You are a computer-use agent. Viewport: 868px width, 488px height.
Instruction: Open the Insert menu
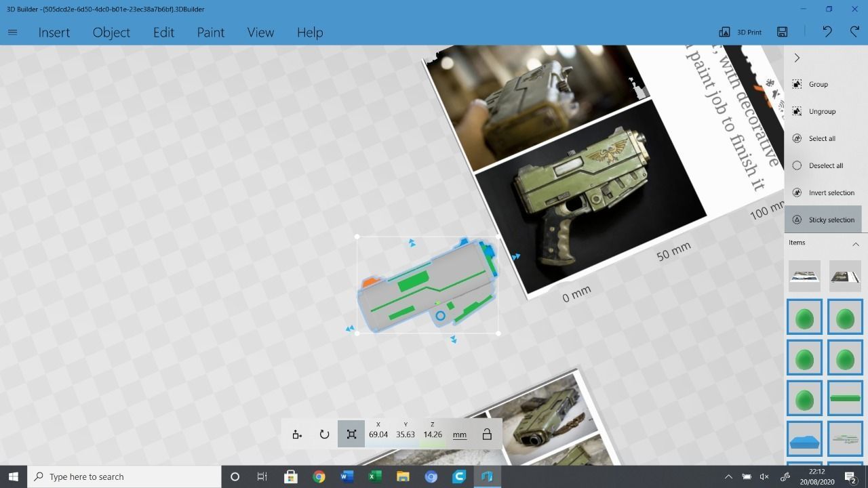point(54,33)
